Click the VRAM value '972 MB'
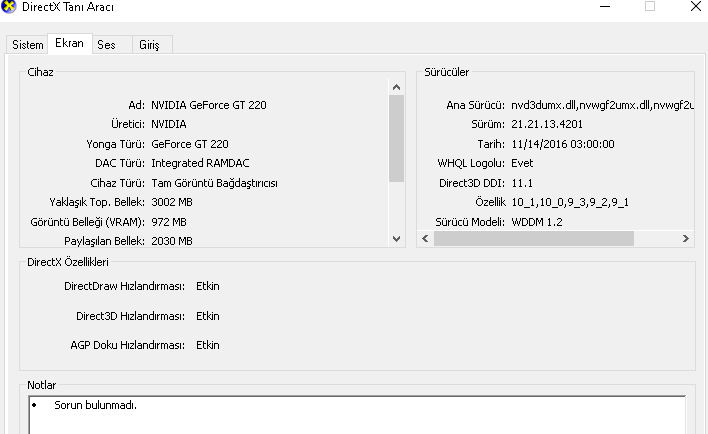The image size is (708, 434). click(x=168, y=222)
